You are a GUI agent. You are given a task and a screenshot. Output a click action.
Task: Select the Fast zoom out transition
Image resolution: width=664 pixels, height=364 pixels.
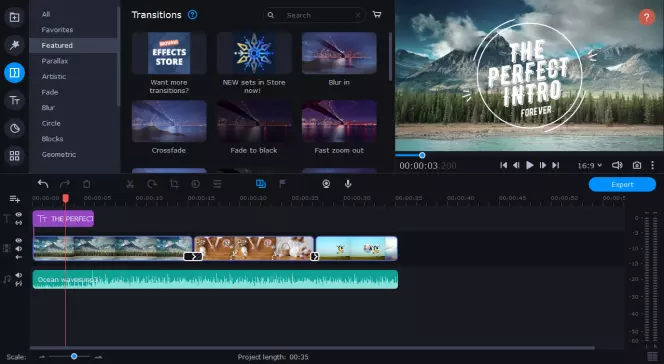coord(339,121)
